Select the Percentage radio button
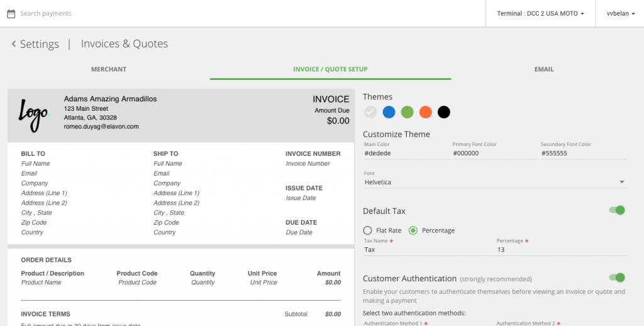The height and width of the screenshot is (326, 644). coord(413,230)
